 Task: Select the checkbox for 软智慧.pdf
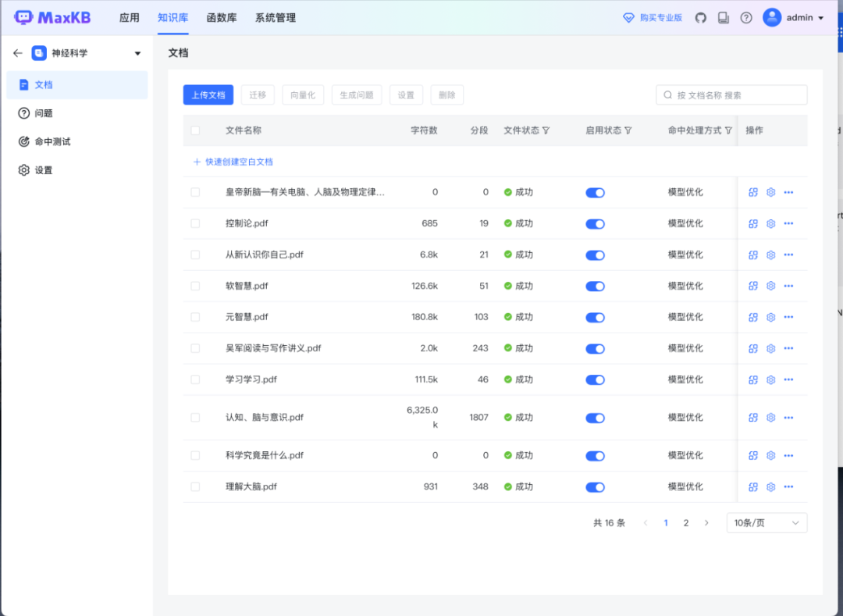pyautogui.click(x=195, y=286)
